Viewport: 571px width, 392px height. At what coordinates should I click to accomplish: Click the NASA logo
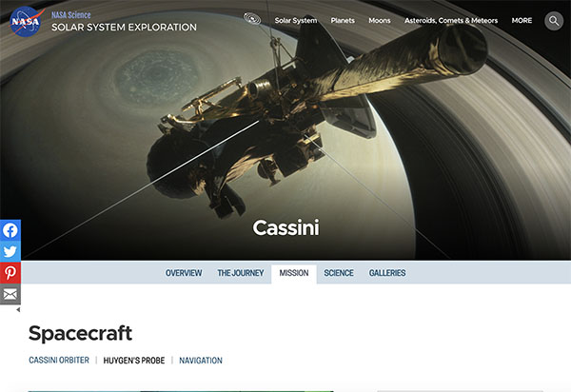[x=24, y=21]
